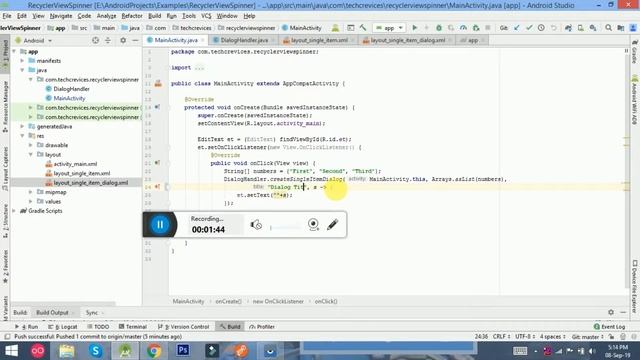Expand the mipmap folder
Screen dimensions: 640x360
tap(31, 192)
